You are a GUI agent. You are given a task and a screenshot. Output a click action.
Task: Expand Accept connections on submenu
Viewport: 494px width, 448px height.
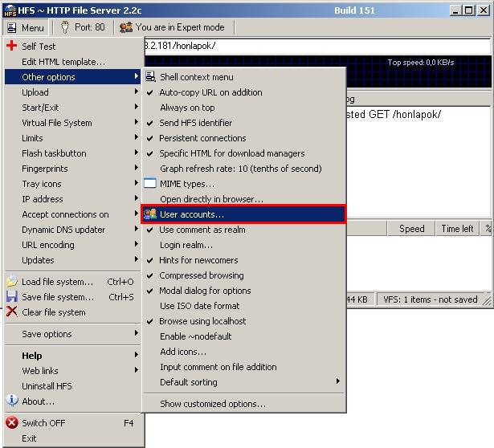[72, 214]
